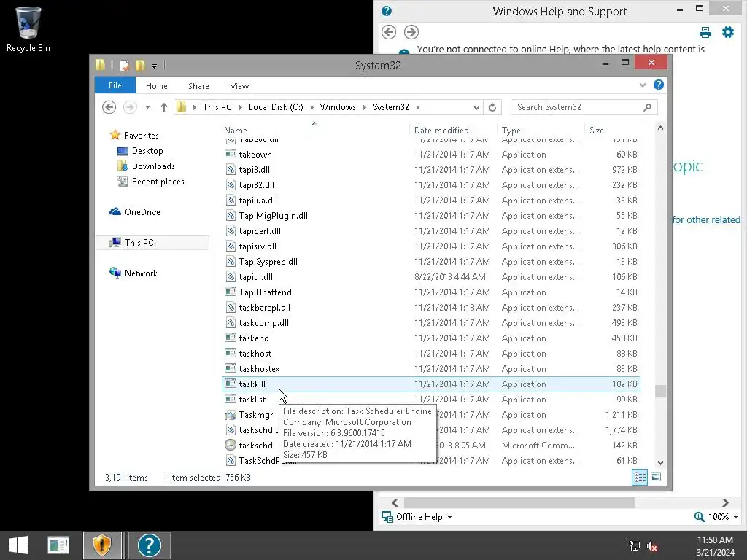Open Help and Support taskbar button

(149, 545)
